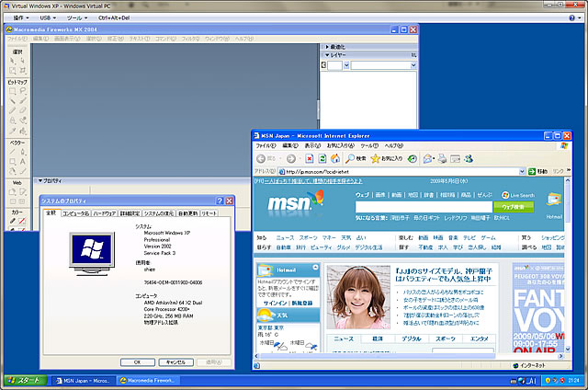
Task: Select the Eyedropper tool in Fireworks
Action: tap(12, 131)
